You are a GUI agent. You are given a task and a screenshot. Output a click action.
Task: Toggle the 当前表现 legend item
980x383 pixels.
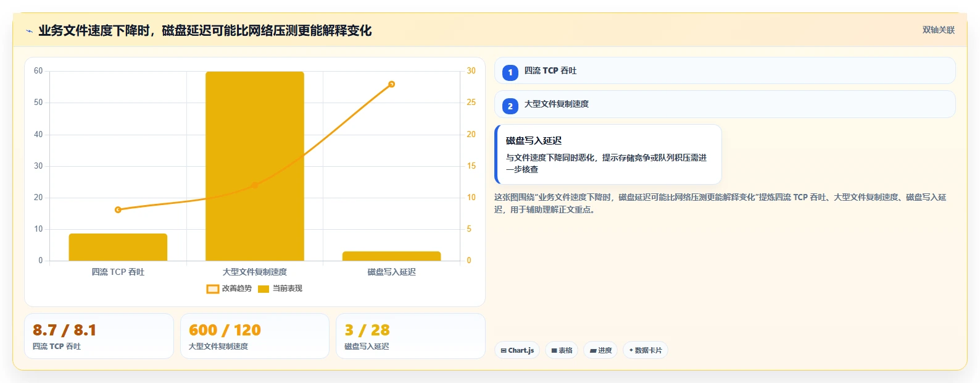(x=280, y=288)
